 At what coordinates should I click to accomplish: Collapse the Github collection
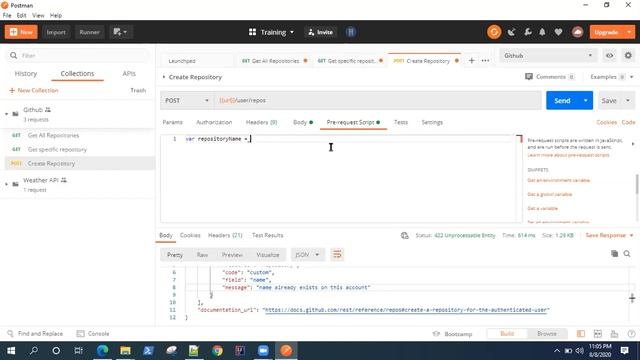7,114
